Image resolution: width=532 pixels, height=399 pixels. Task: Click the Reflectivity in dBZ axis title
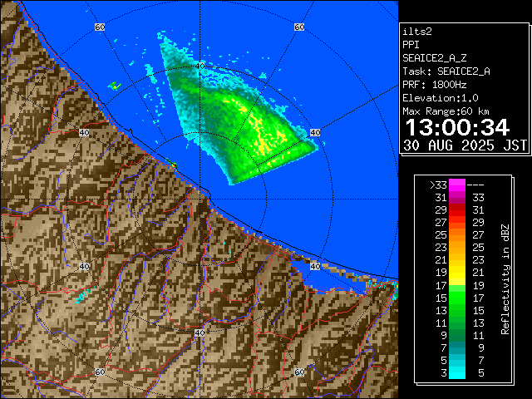tap(505, 278)
